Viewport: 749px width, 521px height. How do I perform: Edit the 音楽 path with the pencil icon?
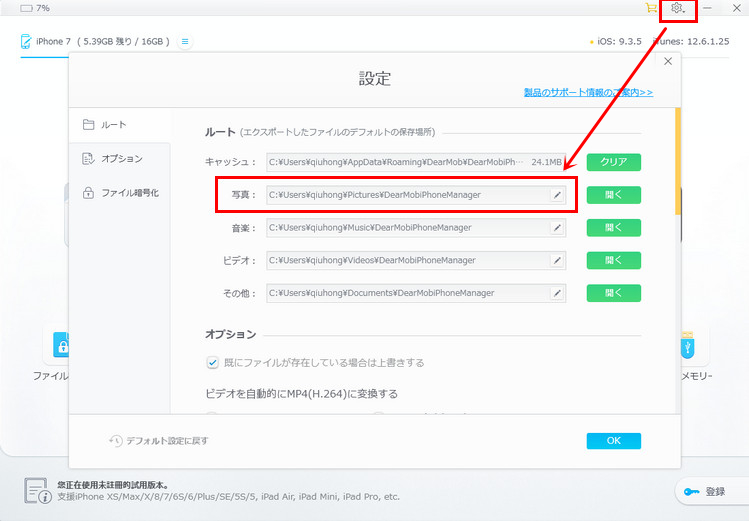pyautogui.click(x=557, y=228)
